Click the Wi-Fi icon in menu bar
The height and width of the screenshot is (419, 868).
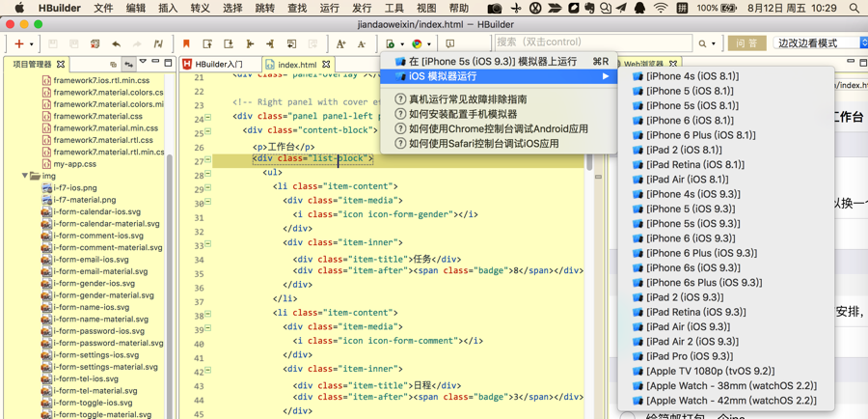point(661,8)
